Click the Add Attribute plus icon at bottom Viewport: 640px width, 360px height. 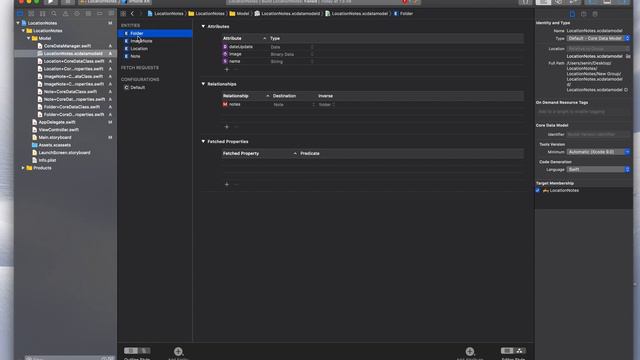point(470,351)
